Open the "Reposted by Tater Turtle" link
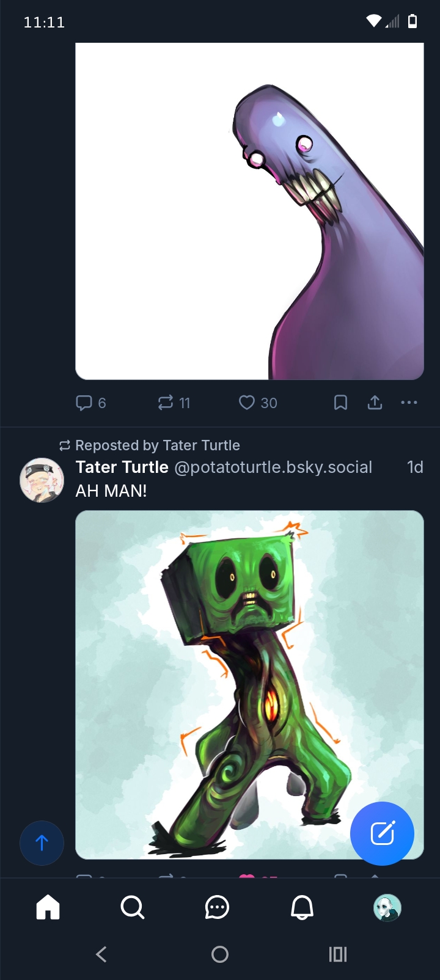Screen dimensions: 440x980 pyautogui.click(x=157, y=445)
